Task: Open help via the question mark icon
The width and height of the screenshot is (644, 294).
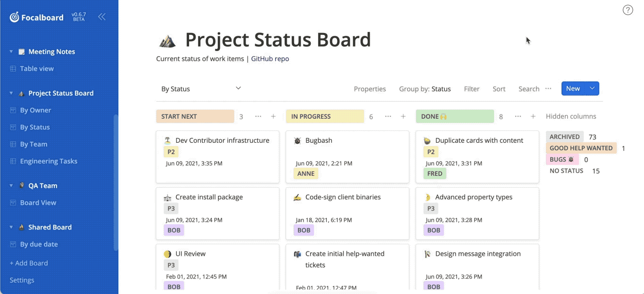Action: click(627, 9)
